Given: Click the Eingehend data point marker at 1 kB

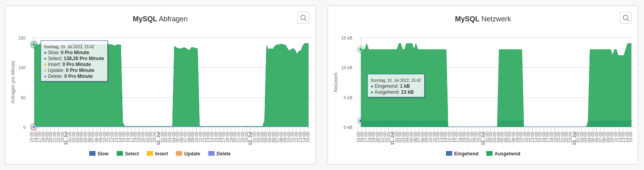Looking at the screenshot, I should [x=360, y=121].
